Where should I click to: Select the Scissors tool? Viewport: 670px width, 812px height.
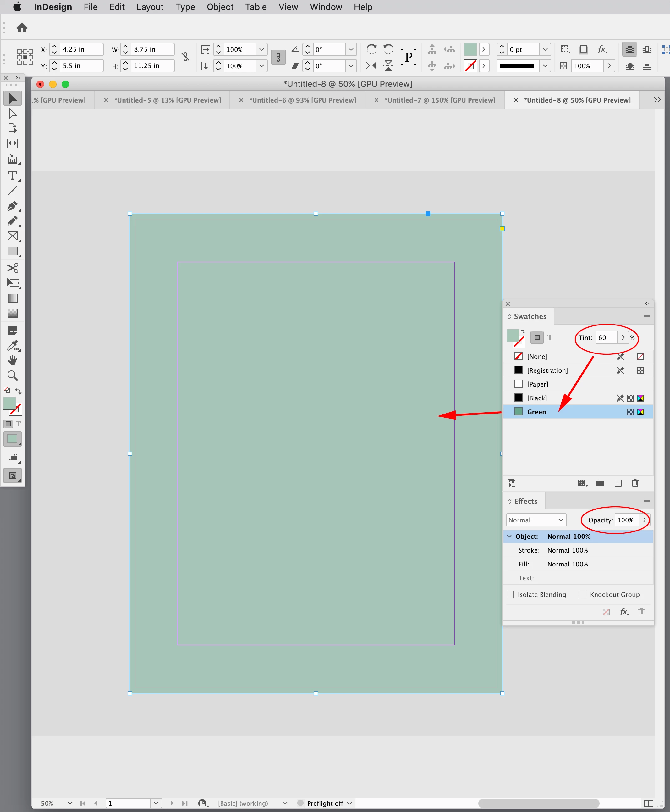click(x=12, y=268)
